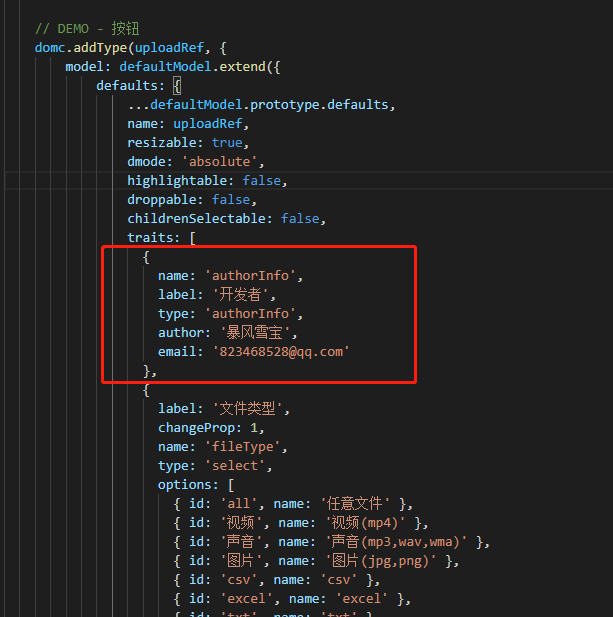Screen dimensions: 613x617
Task: Click the "highlightable" property name
Action: (x=180, y=181)
